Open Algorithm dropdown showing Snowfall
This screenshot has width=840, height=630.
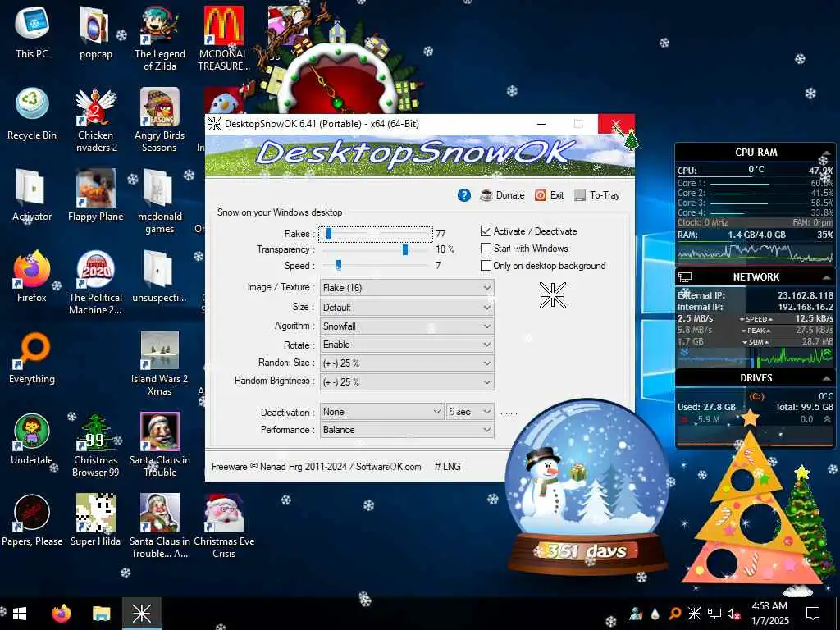[407, 326]
